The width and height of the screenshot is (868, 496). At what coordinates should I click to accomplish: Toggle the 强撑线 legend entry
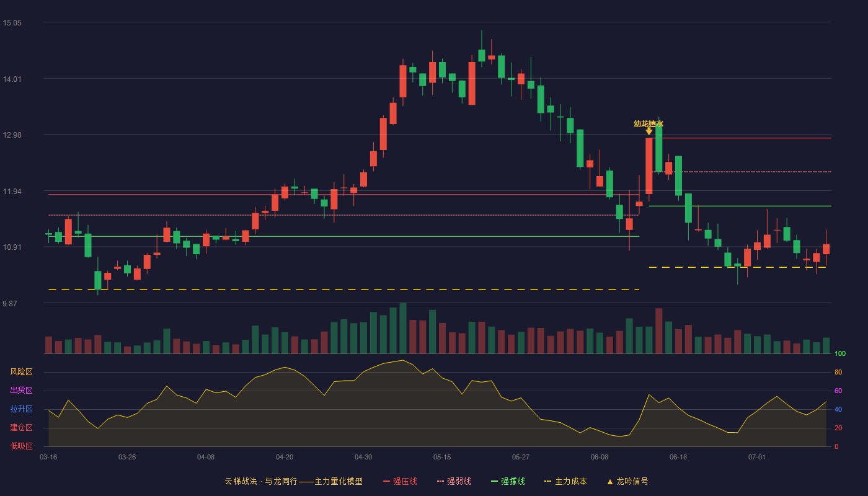(508, 481)
